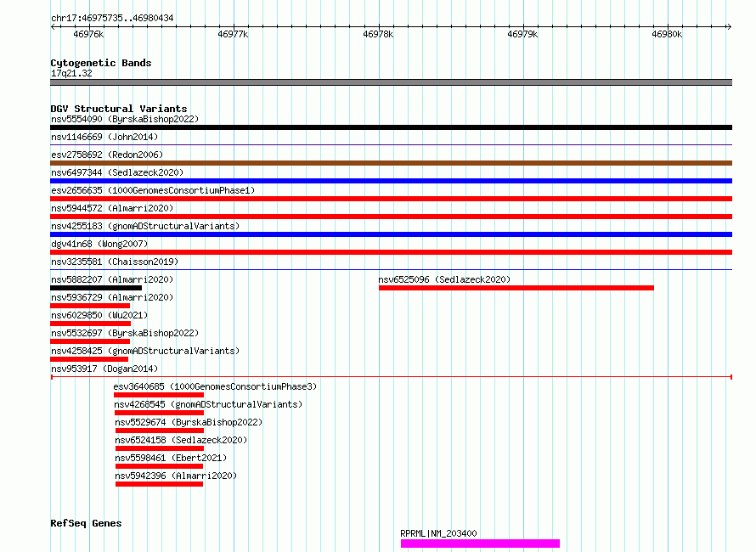Click nsv5944572 (Almarri2020) variant label
The image size is (756, 552).
click(112, 208)
